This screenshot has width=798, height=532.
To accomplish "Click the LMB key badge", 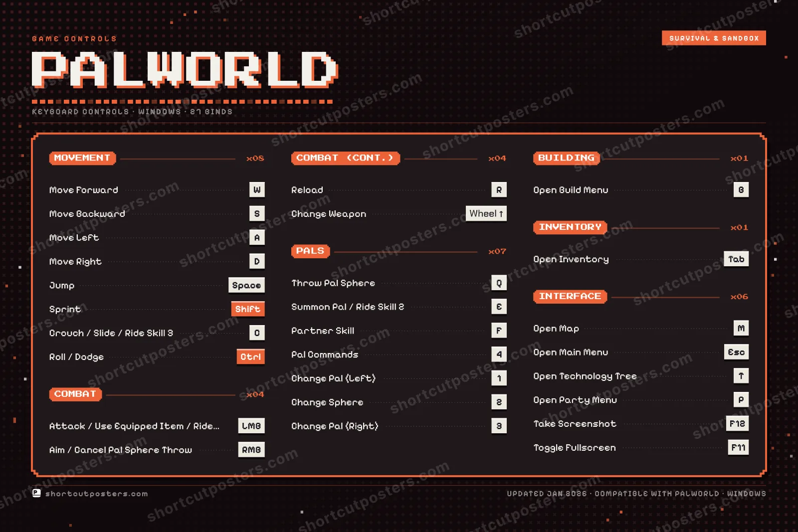I will pos(251,426).
